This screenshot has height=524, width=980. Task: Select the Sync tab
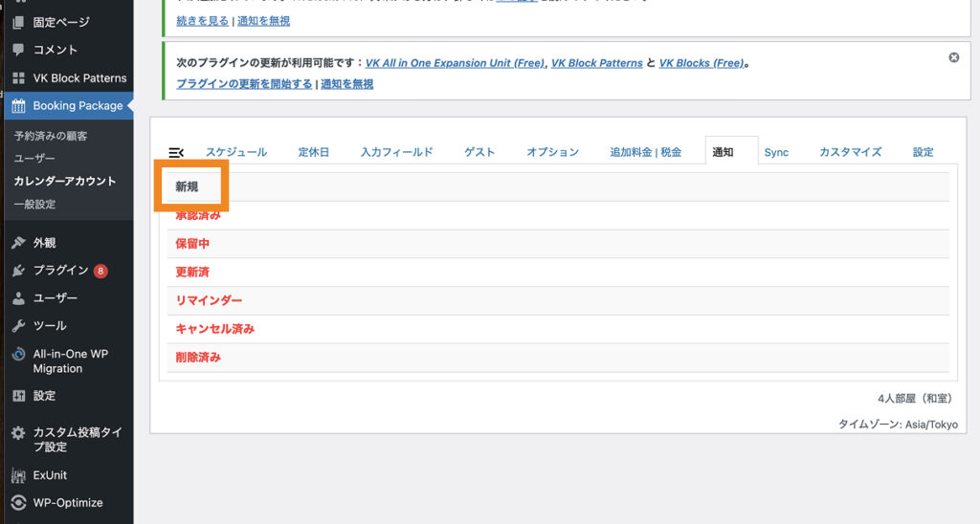776,152
